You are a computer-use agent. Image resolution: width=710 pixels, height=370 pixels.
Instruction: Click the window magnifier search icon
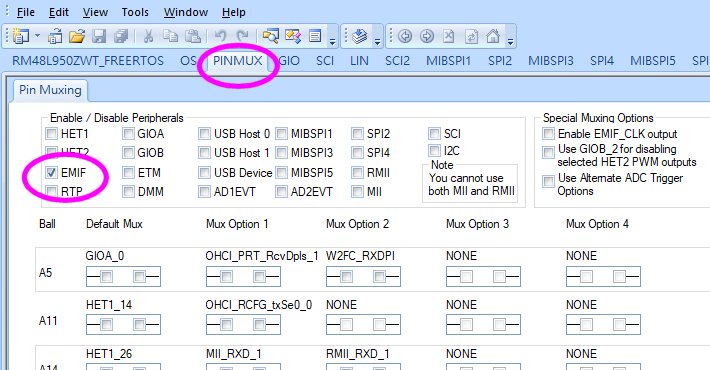pos(271,36)
